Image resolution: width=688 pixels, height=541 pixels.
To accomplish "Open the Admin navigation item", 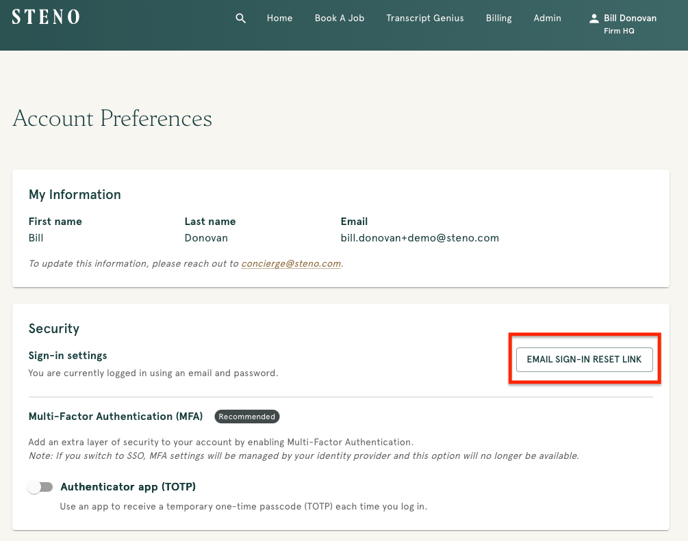I will tap(547, 18).
